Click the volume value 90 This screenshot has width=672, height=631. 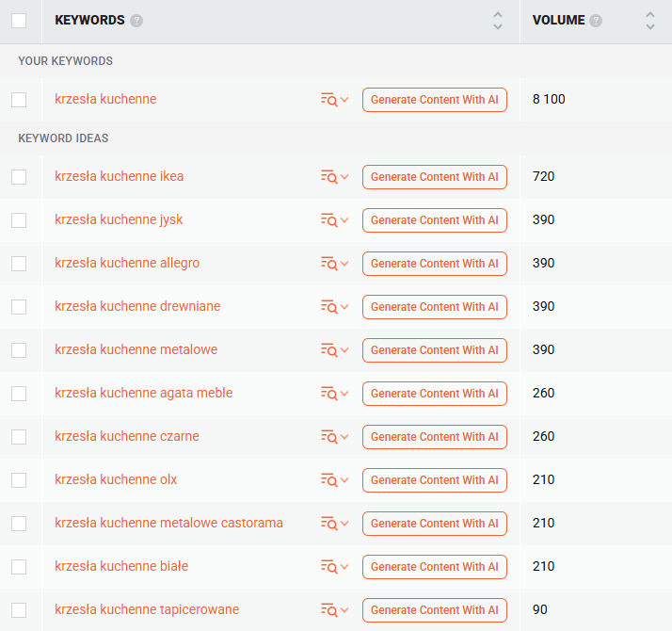pos(539,610)
